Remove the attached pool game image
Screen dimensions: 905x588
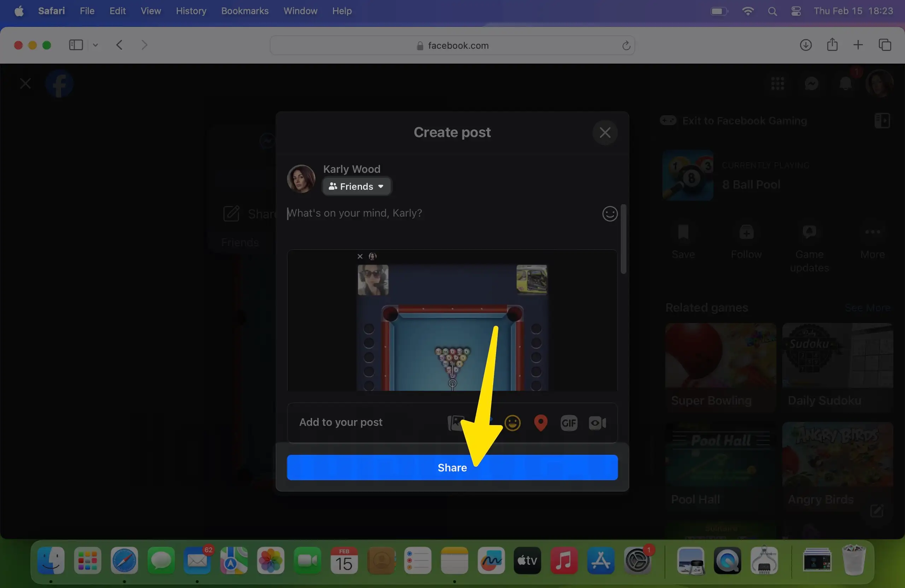(x=360, y=256)
